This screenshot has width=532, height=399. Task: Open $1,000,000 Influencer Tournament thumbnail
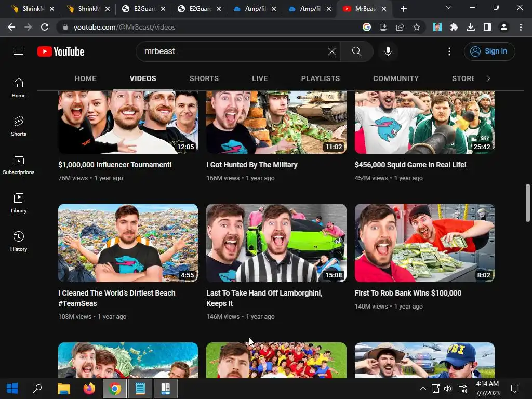[x=128, y=122]
